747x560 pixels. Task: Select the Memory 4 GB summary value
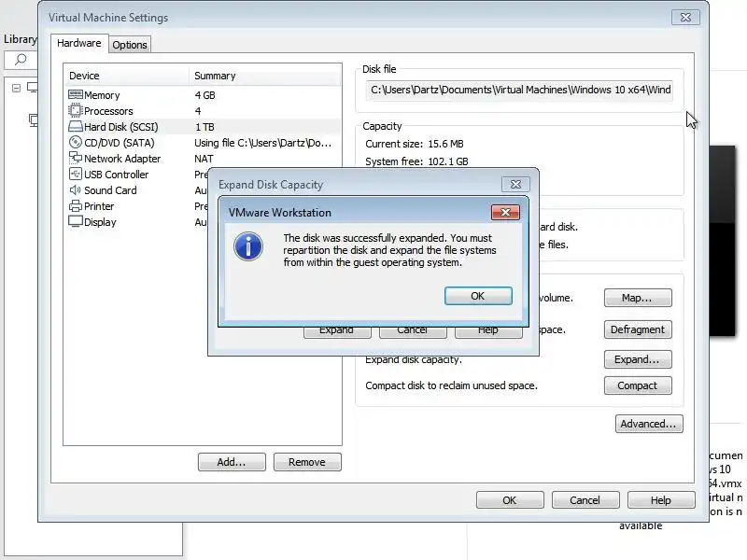click(204, 95)
